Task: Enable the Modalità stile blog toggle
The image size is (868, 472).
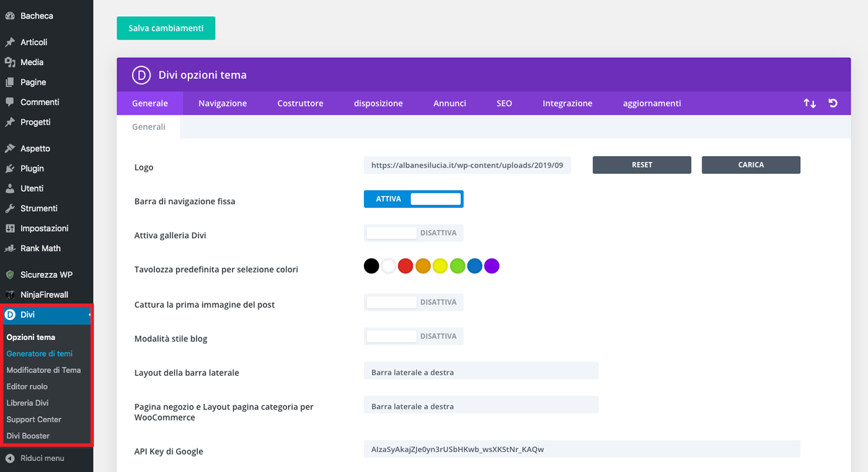Action: (414, 336)
